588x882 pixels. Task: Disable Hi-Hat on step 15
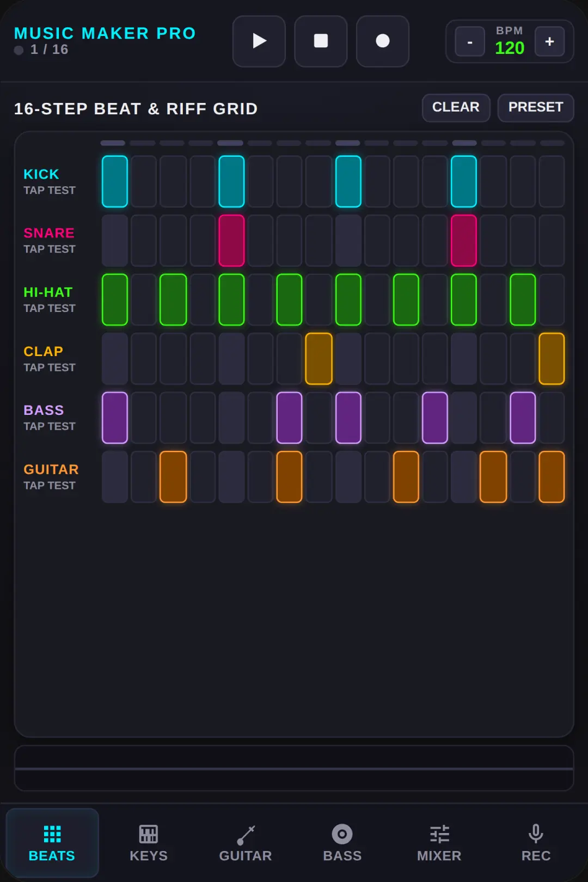(x=523, y=299)
